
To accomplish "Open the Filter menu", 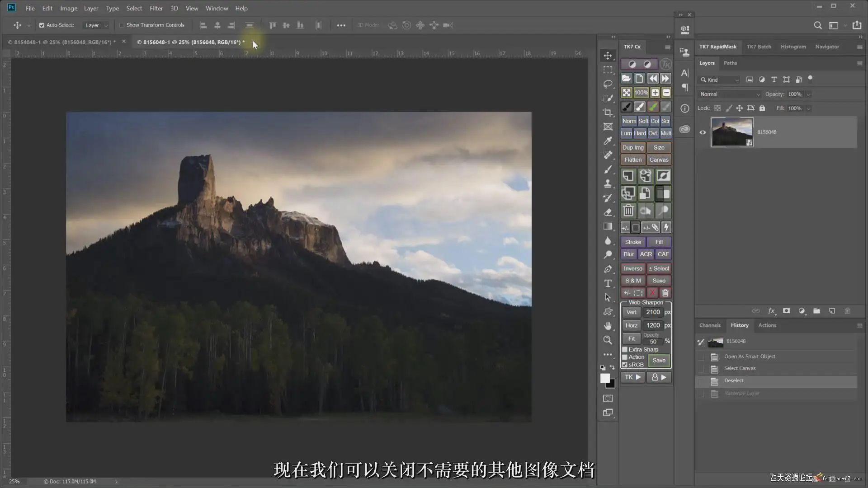I will pos(156,8).
